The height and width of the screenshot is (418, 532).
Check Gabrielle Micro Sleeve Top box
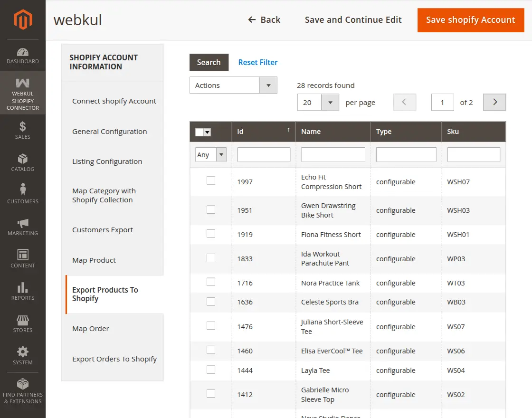tap(211, 394)
